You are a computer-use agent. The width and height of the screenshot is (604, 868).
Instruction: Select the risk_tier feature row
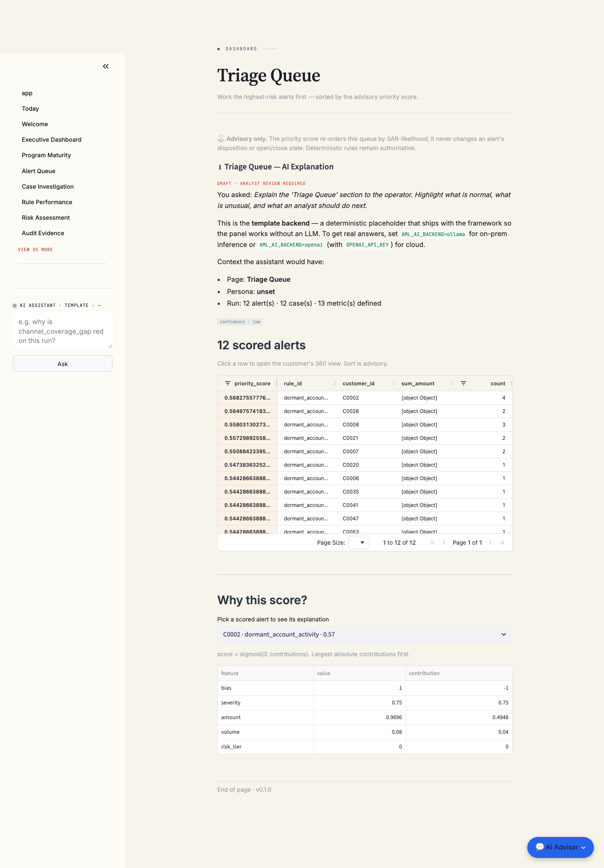365,747
